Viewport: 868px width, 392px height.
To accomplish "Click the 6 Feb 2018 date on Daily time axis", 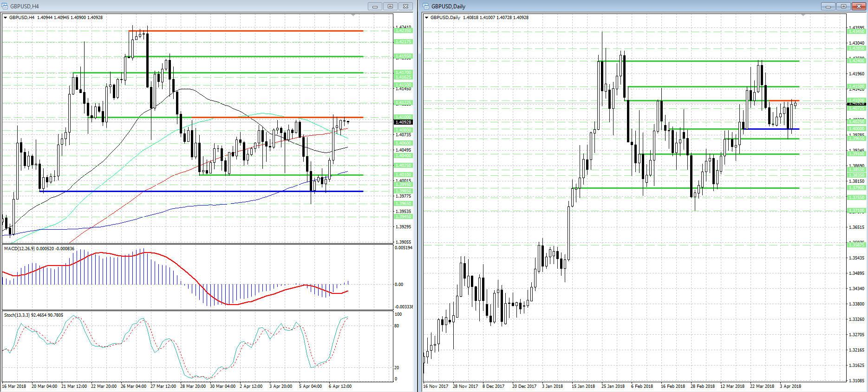I will point(642,386).
